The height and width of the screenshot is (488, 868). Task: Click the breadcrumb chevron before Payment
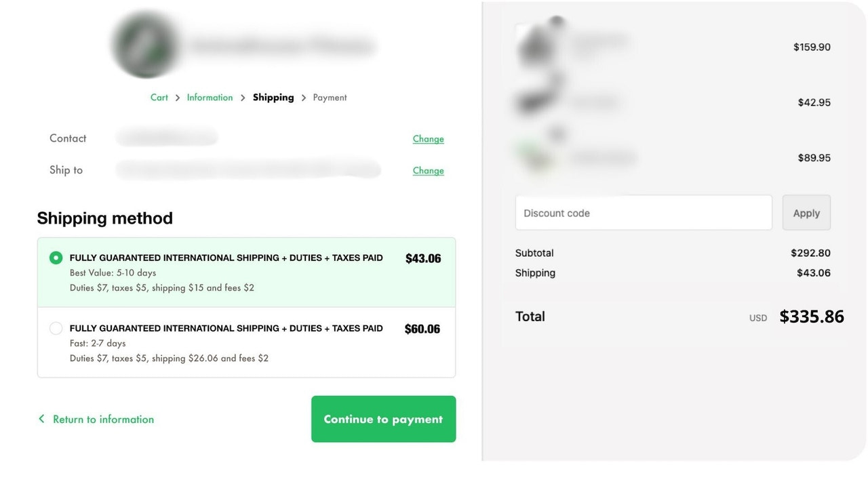(302, 97)
